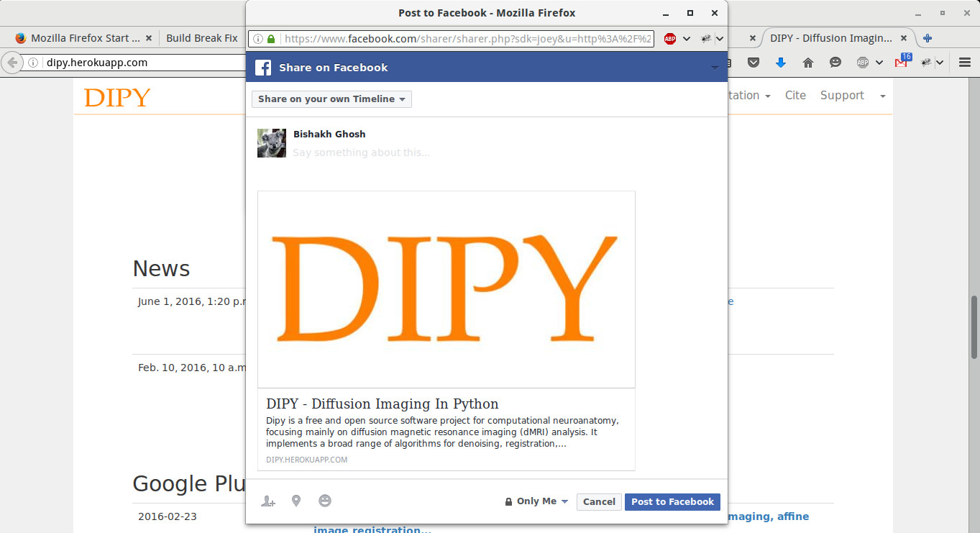Click the DIPY logo on webpage

(x=117, y=97)
